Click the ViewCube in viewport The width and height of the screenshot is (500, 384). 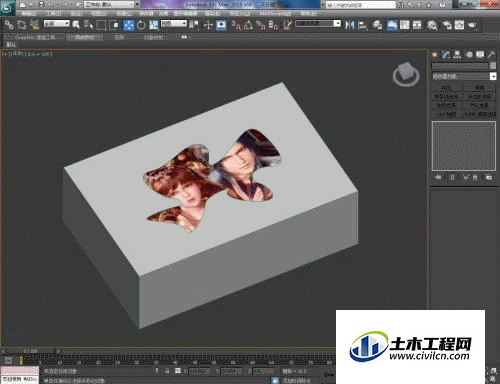point(406,74)
